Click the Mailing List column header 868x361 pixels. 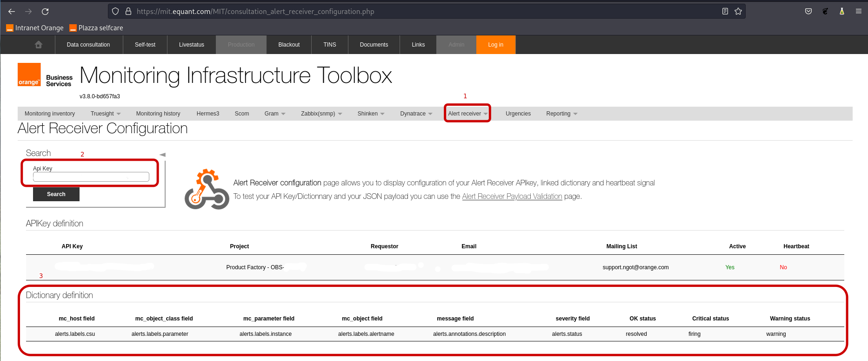[622, 246]
